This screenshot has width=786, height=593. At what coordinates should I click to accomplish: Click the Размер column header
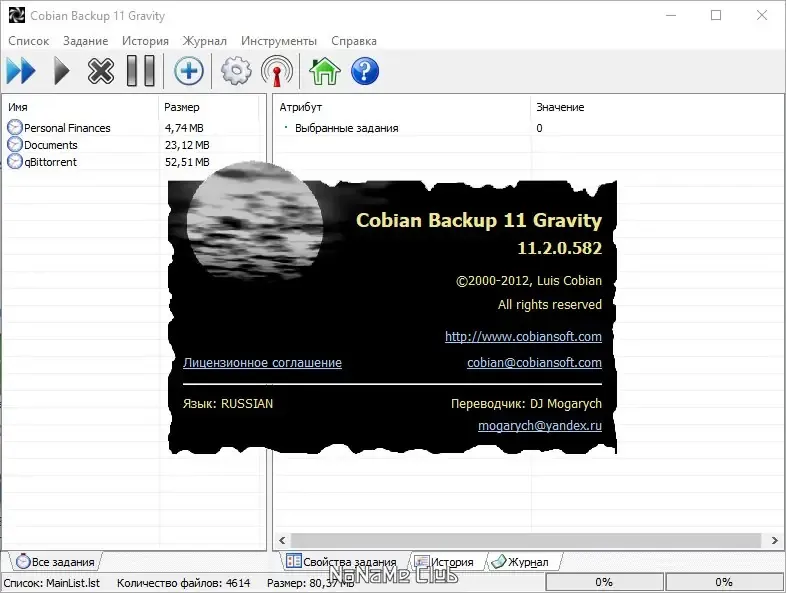coord(210,107)
